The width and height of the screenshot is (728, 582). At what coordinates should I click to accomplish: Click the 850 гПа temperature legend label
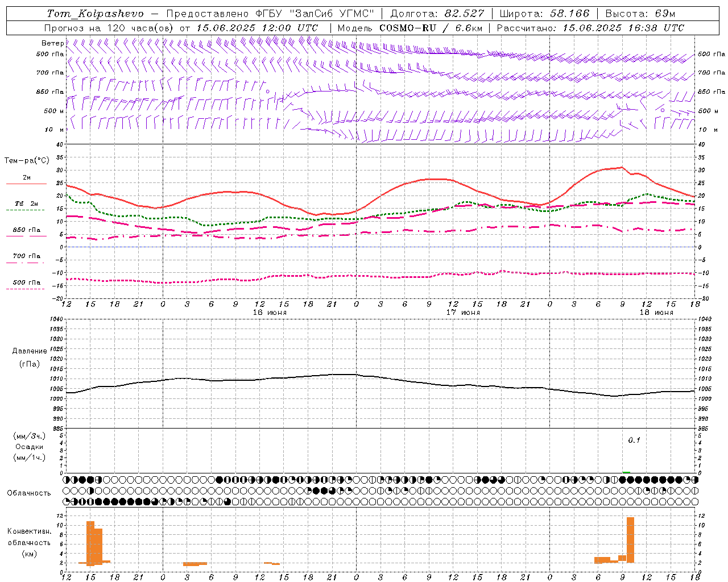pyautogui.click(x=27, y=230)
